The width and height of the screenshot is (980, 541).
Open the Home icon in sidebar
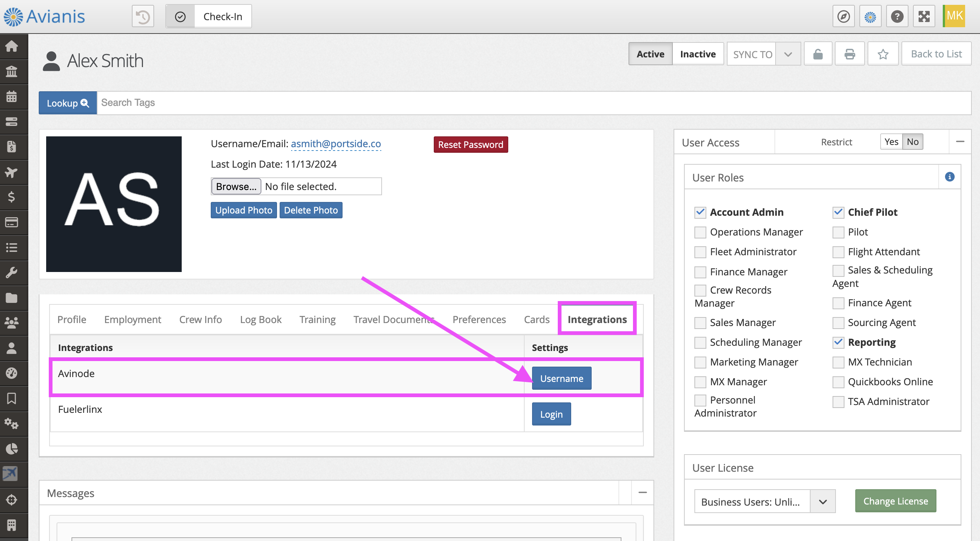point(12,46)
